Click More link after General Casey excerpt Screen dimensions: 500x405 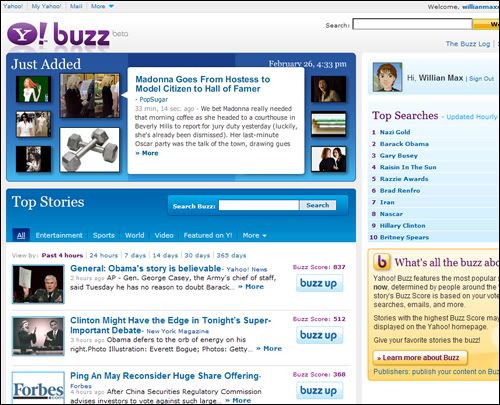pyautogui.click(x=251, y=287)
